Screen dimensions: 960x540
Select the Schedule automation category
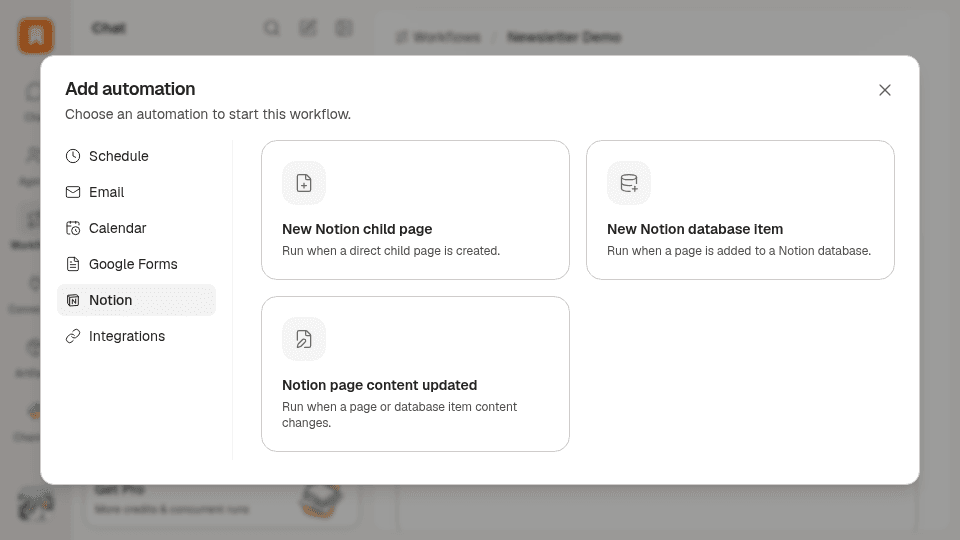pos(136,156)
